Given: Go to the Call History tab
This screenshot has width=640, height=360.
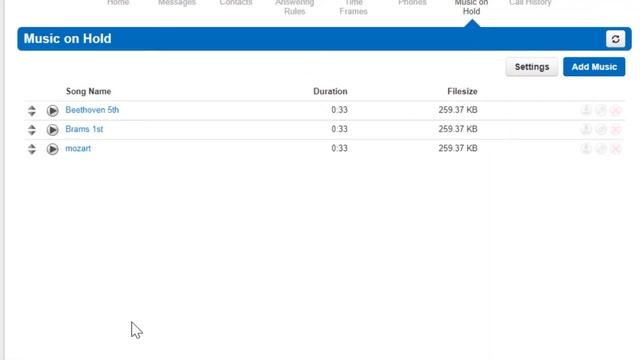Looking at the screenshot, I should coord(530,2).
